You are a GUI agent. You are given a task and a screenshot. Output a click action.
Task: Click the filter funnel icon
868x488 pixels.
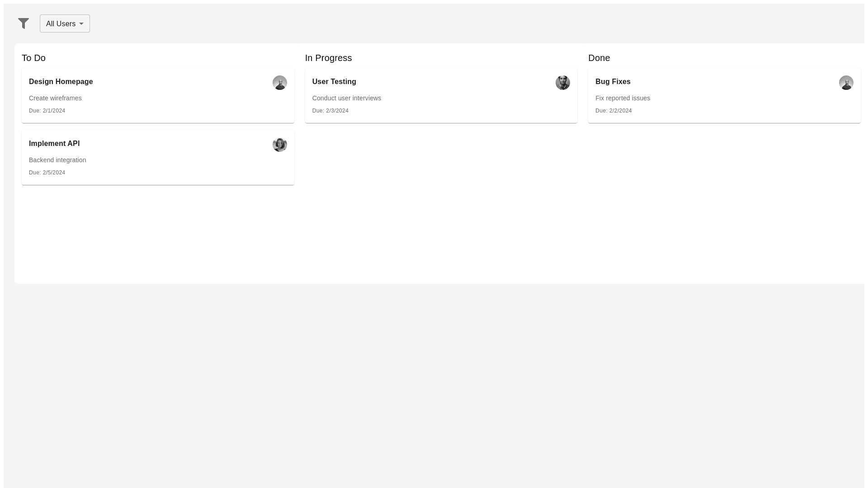click(x=24, y=23)
